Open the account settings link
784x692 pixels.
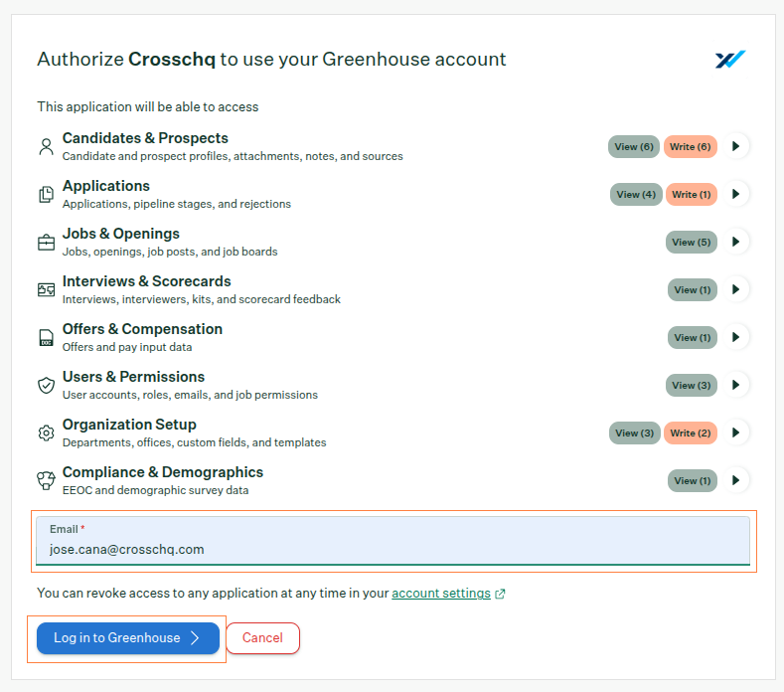click(441, 594)
